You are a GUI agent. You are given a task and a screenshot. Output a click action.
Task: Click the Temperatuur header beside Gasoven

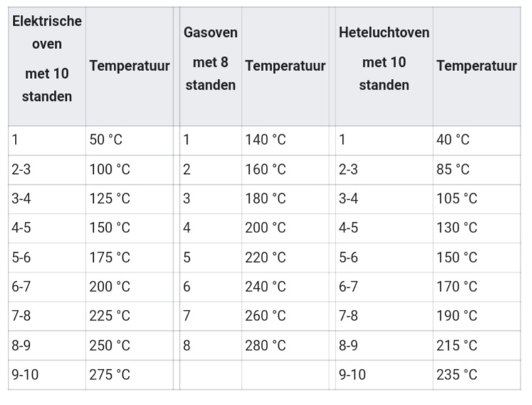(x=285, y=66)
